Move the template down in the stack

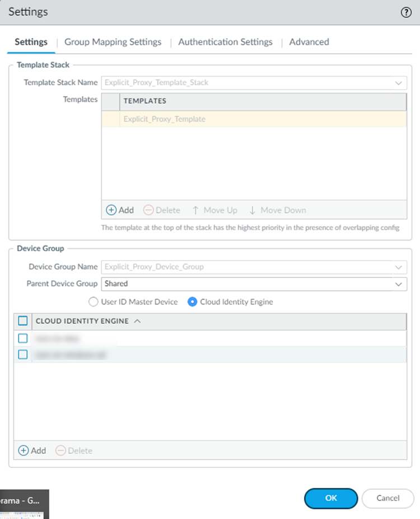coord(277,210)
